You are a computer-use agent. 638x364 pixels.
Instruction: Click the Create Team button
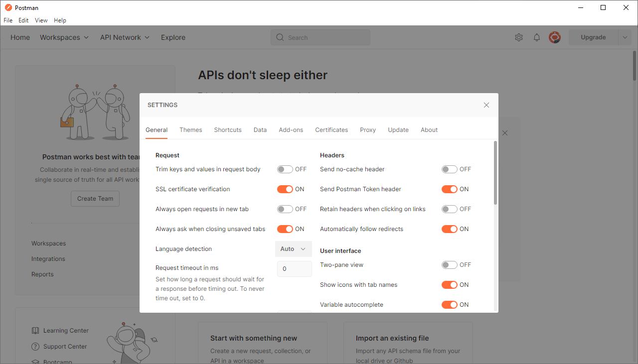pos(95,199)
